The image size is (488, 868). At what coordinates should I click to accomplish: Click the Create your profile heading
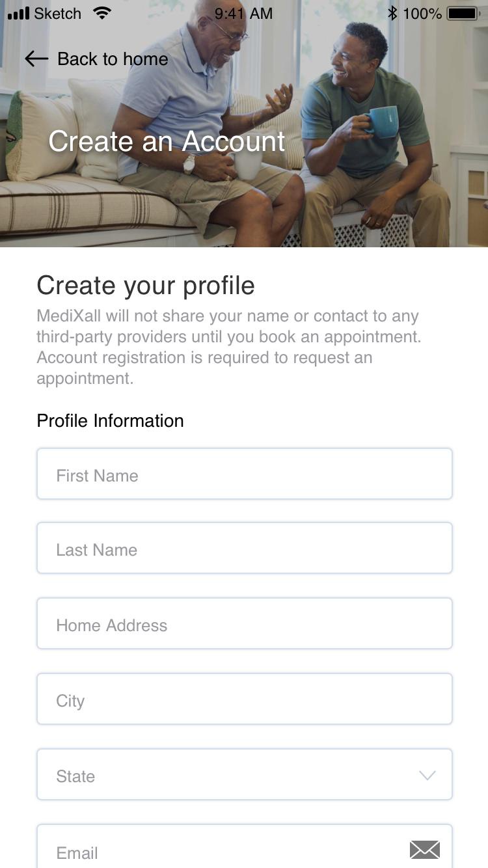[146, 286]
